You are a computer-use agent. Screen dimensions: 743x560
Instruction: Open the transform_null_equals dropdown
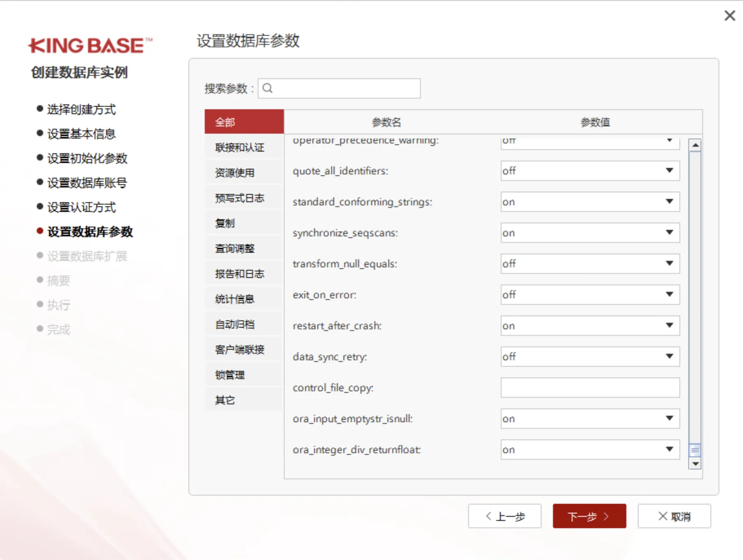669,264
